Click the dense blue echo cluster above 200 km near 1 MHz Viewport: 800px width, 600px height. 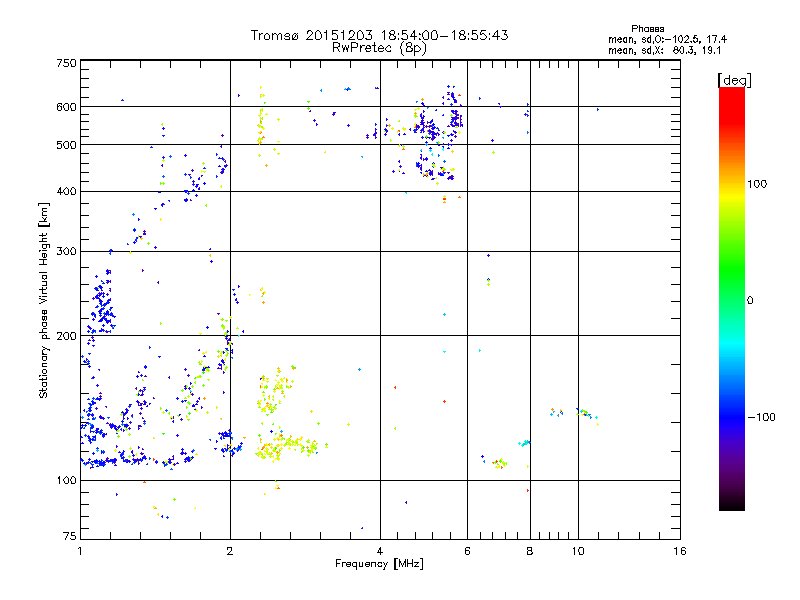102,304
